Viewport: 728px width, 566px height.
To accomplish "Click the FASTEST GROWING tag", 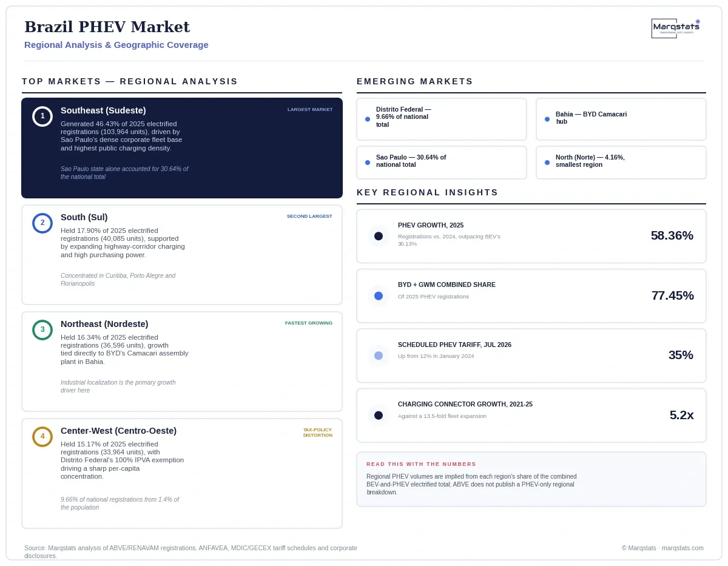I will coord(309,323).
